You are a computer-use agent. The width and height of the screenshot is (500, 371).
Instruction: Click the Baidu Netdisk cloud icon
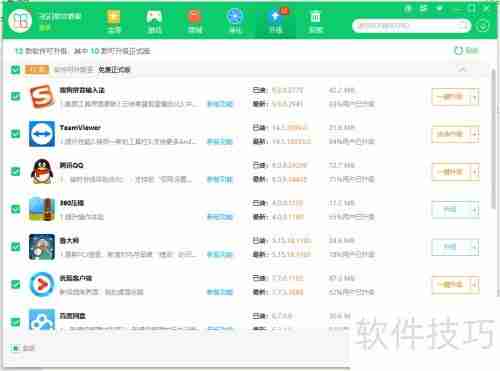tap(42, 320)
